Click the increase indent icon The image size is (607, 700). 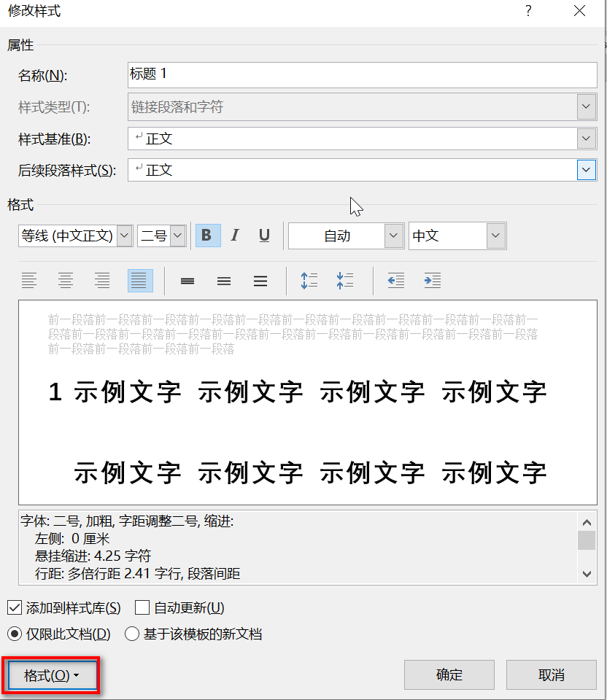coord(433,281)
